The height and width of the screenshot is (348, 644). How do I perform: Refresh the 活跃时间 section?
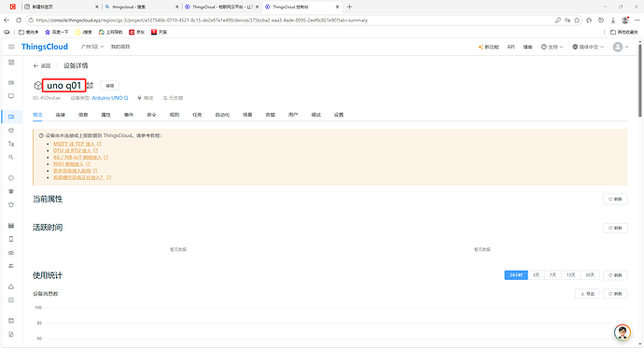click(615, 228)
